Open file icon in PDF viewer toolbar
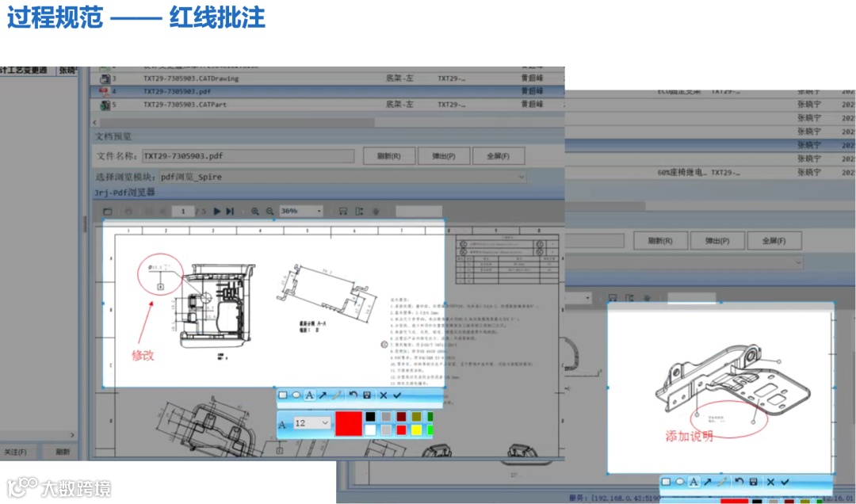Image resolution: width=856 pixels, height=504 pixels. 108,212
